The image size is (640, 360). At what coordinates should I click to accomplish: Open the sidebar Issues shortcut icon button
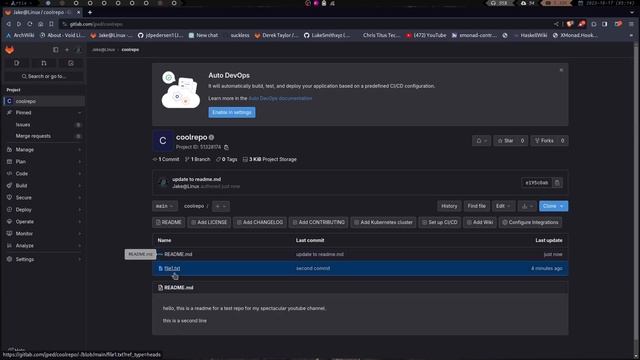point(17,63)
